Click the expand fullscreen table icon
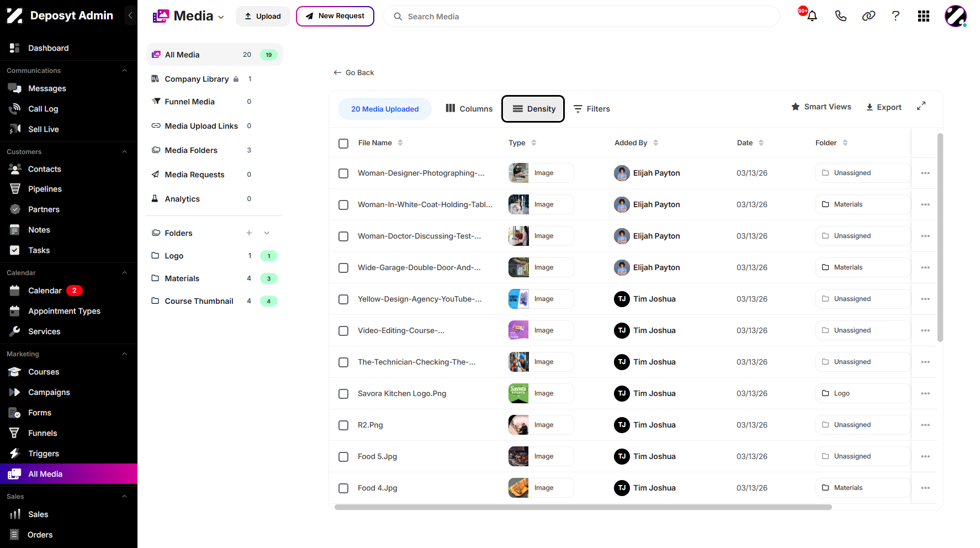 click(x=921, y=106)
